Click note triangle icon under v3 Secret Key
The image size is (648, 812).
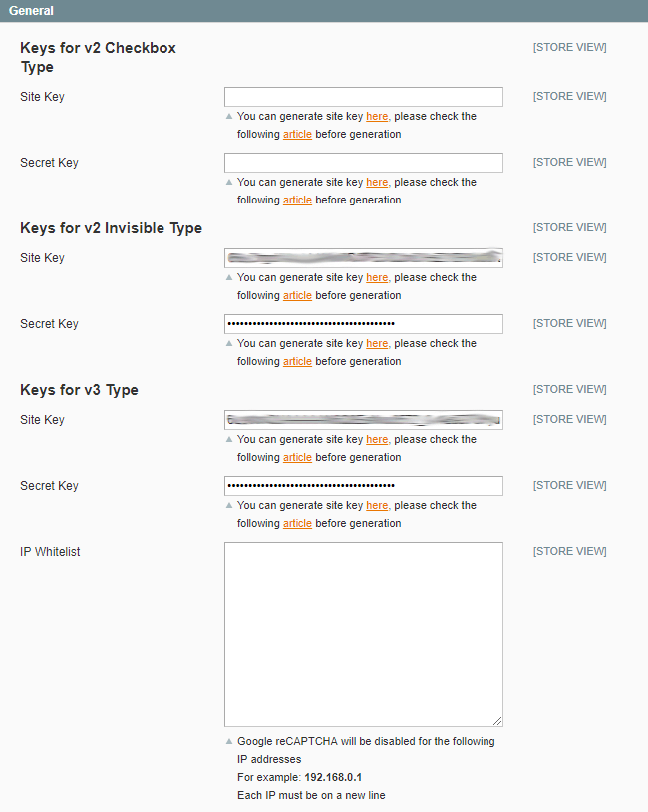[228, 506]
